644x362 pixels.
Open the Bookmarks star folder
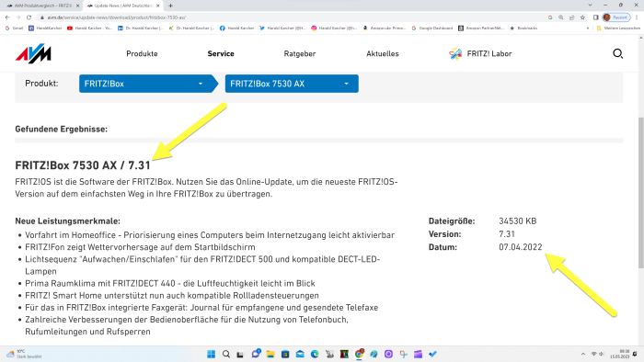point(523,28)
